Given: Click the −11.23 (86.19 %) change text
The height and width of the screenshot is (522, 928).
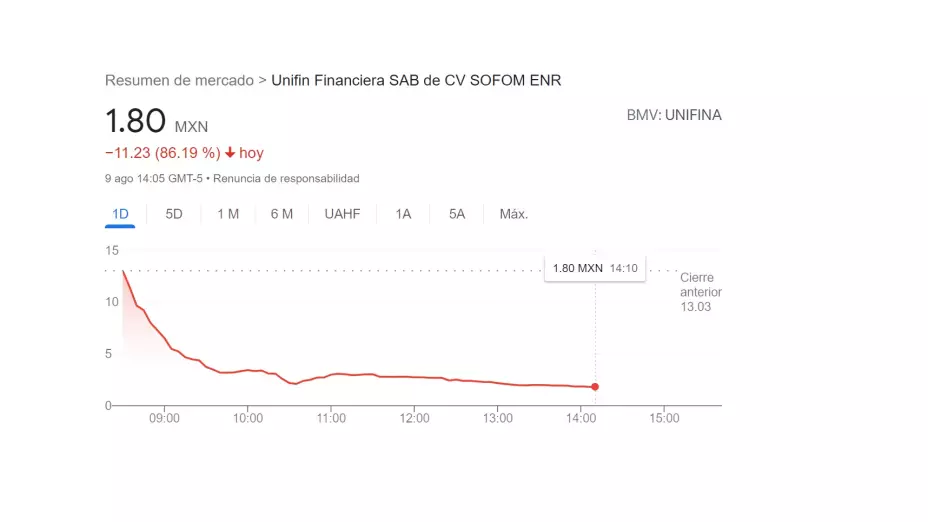Looking at the screenshot, I should coord(163,153).
